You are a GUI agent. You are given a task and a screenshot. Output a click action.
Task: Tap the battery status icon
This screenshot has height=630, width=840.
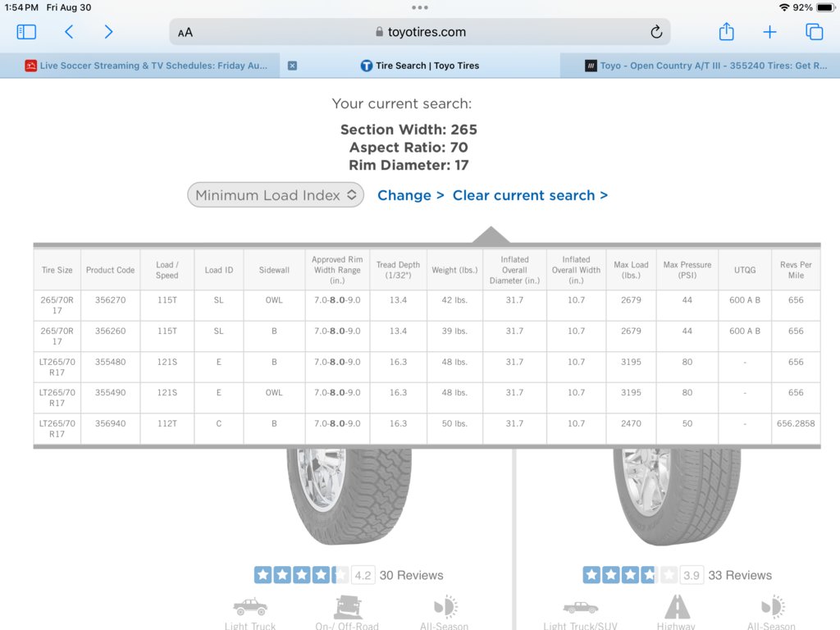(x=826, y=7)
